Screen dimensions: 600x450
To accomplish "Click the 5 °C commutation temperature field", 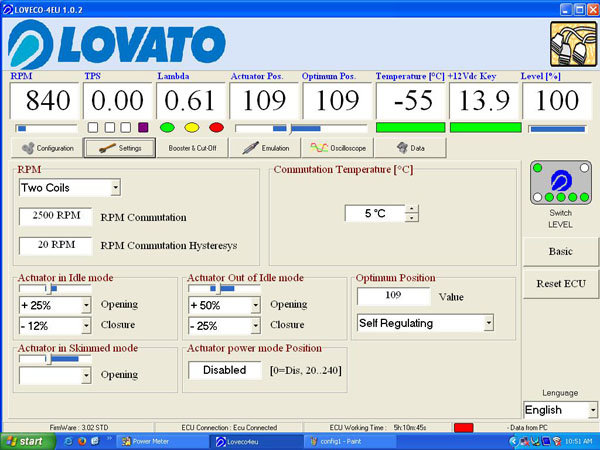I will [375, 214].
